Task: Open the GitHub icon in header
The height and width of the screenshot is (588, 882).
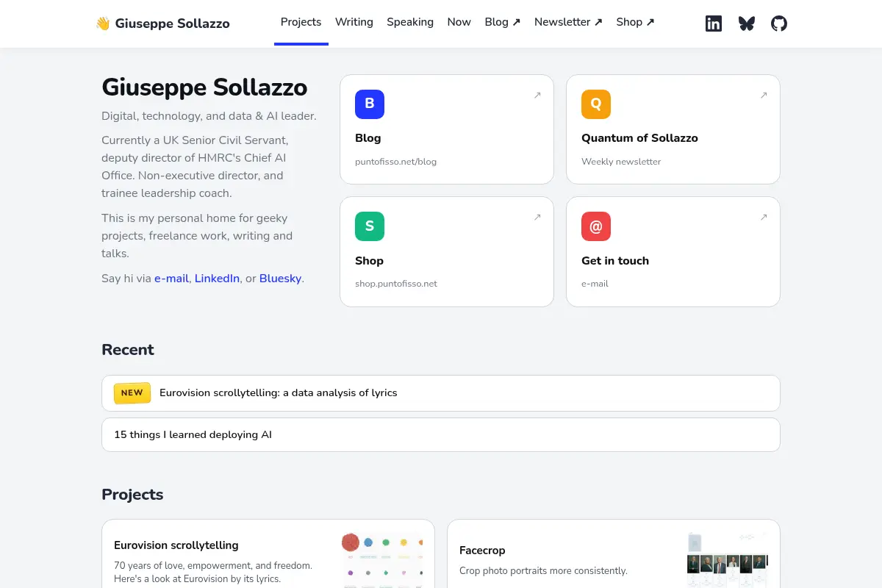Action: [x=779, y=24]
